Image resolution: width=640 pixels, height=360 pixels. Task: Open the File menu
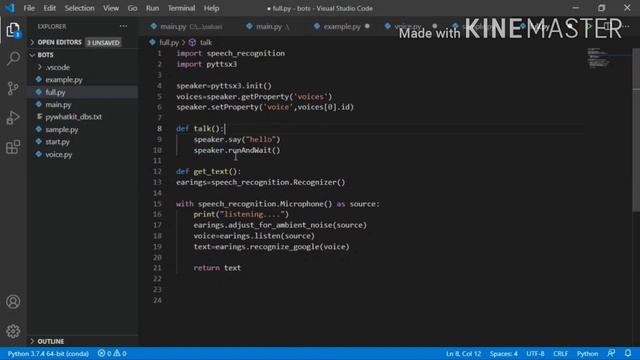29,8
